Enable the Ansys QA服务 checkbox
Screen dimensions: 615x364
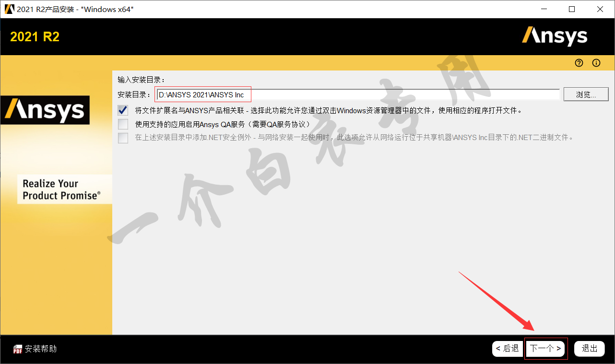123,124
